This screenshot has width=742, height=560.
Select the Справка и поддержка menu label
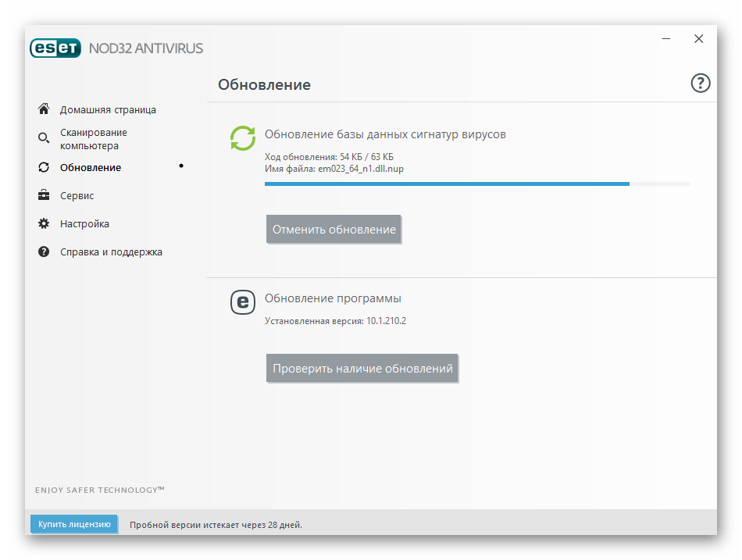[111, 252]
